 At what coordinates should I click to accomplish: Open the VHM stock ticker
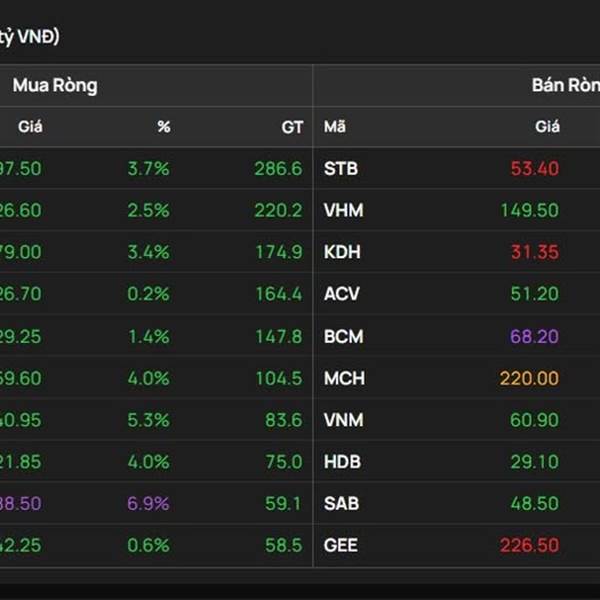click(342, 211)
